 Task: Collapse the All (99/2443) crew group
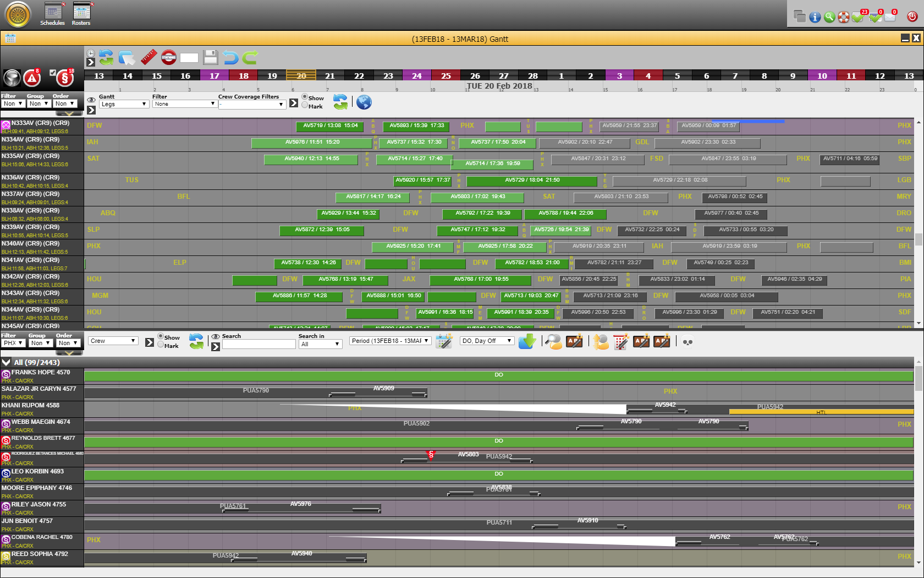(6, 362)
